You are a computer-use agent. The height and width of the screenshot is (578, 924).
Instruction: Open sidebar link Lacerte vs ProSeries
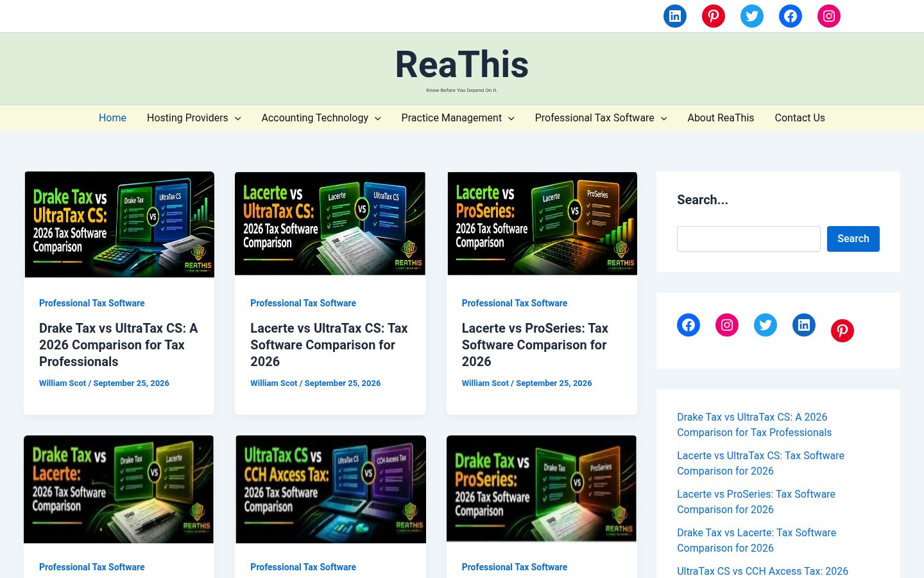coord(756,502)
